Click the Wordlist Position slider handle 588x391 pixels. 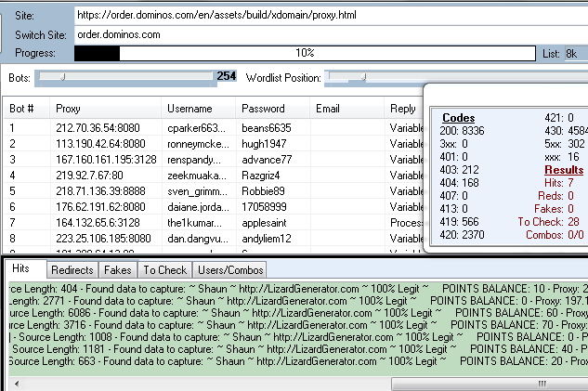363,77
